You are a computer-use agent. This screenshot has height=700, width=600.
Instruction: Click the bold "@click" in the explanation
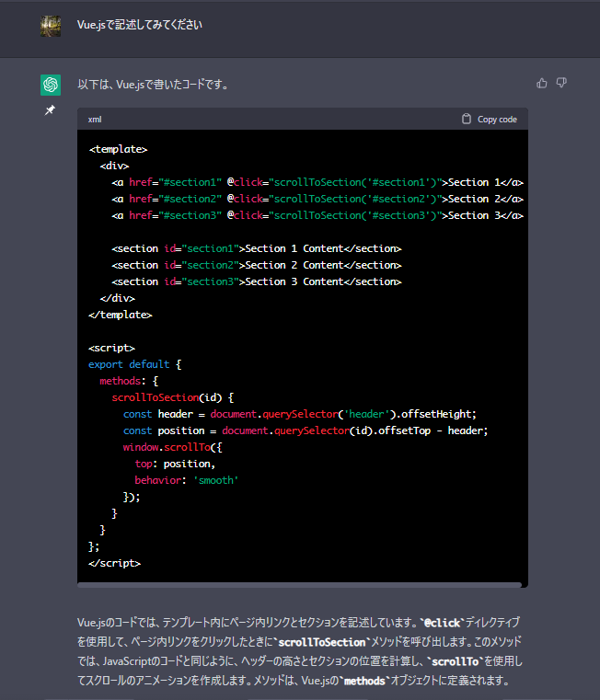(443, 623)
